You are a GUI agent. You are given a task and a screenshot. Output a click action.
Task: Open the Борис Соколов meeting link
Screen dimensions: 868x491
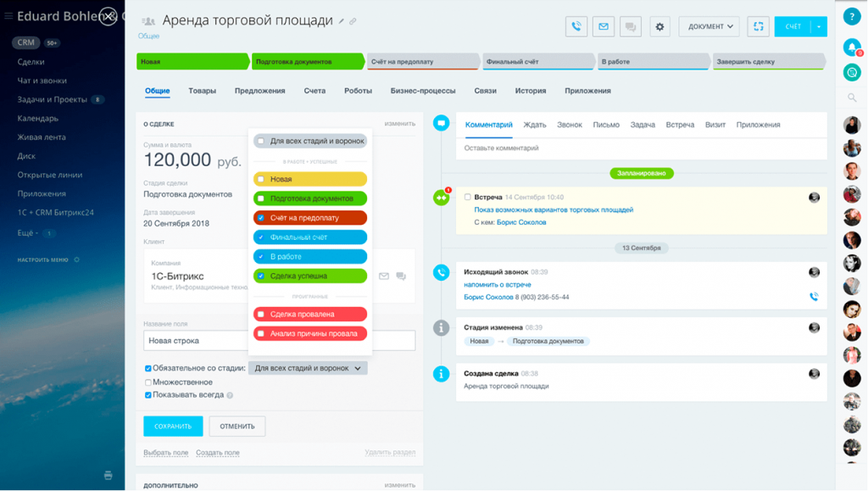tap(521, 222)
